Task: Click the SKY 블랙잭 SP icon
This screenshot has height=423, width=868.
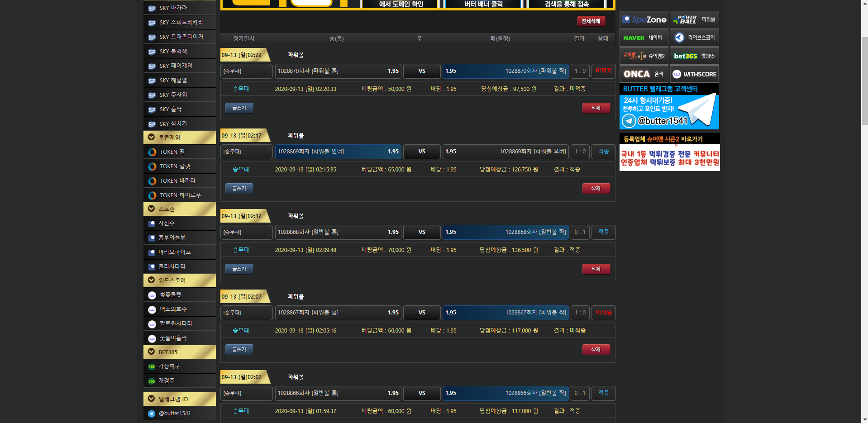Action: pos(152,52)
